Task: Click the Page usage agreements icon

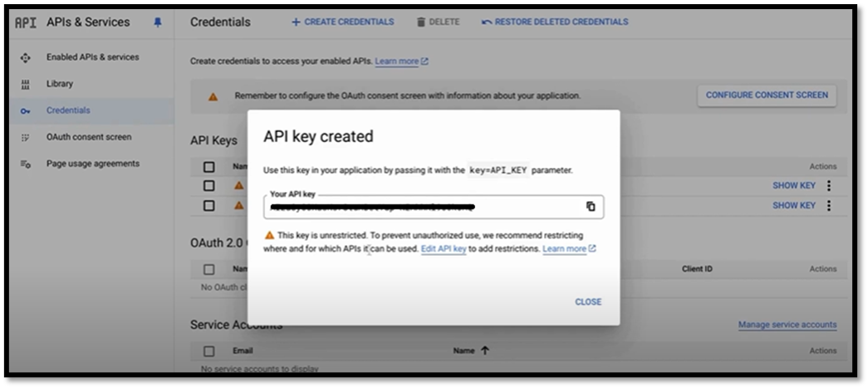Action: (x=26, y=164)
